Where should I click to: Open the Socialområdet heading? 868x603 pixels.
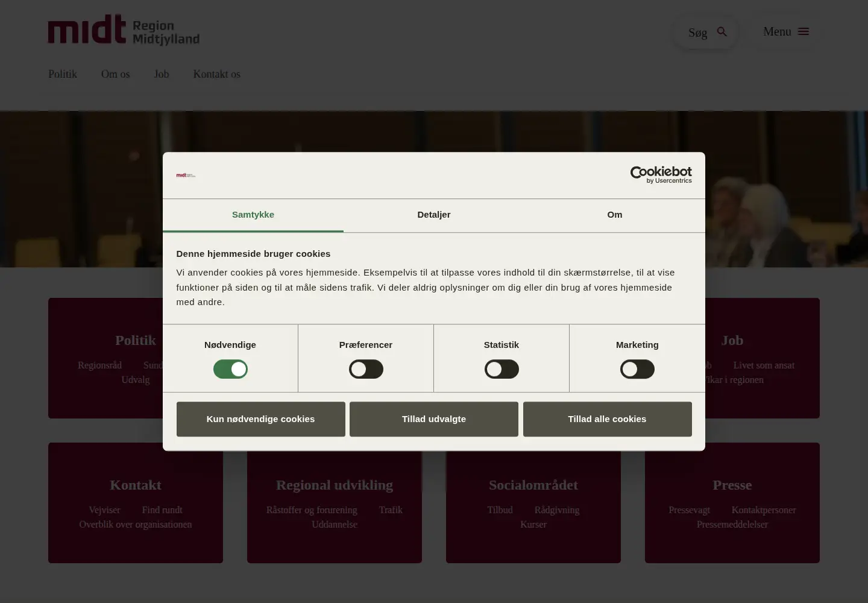[533, 485]
